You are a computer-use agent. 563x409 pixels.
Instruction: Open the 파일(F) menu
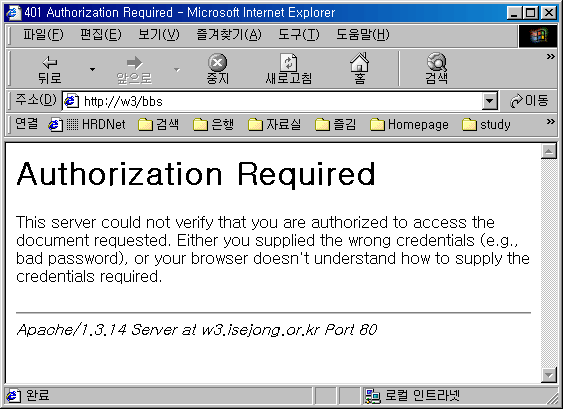click(x=43, y=35)
